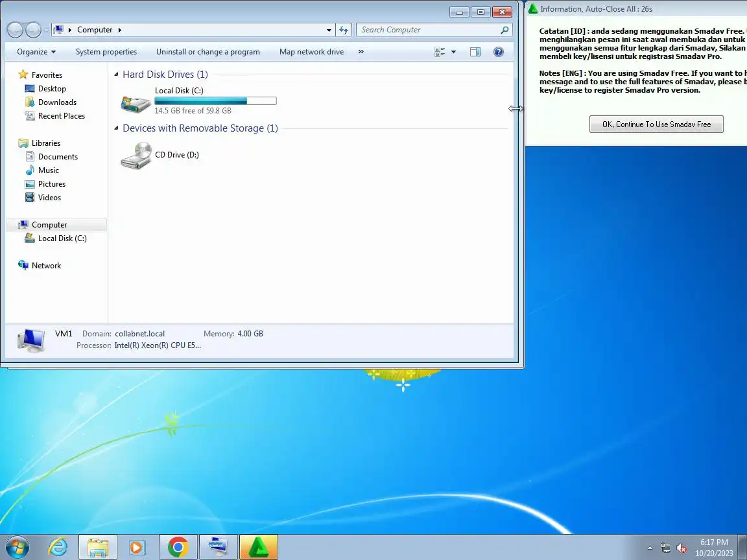Launch Internet Explorer from taskbar
747x560 pixels.
58,548
